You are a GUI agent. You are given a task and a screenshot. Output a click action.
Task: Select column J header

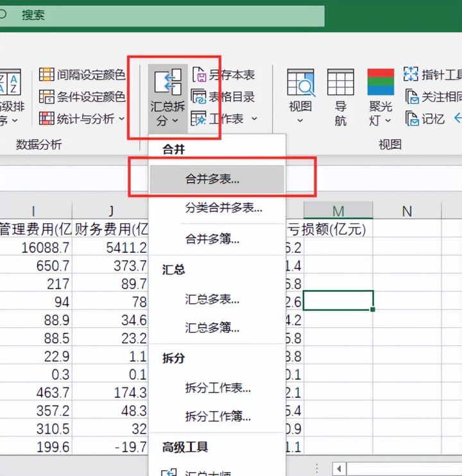pyautogui.click(x=110, y=211)
